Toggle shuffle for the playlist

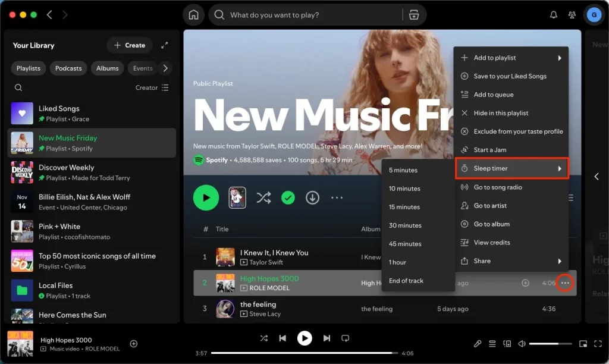(263, 197)
